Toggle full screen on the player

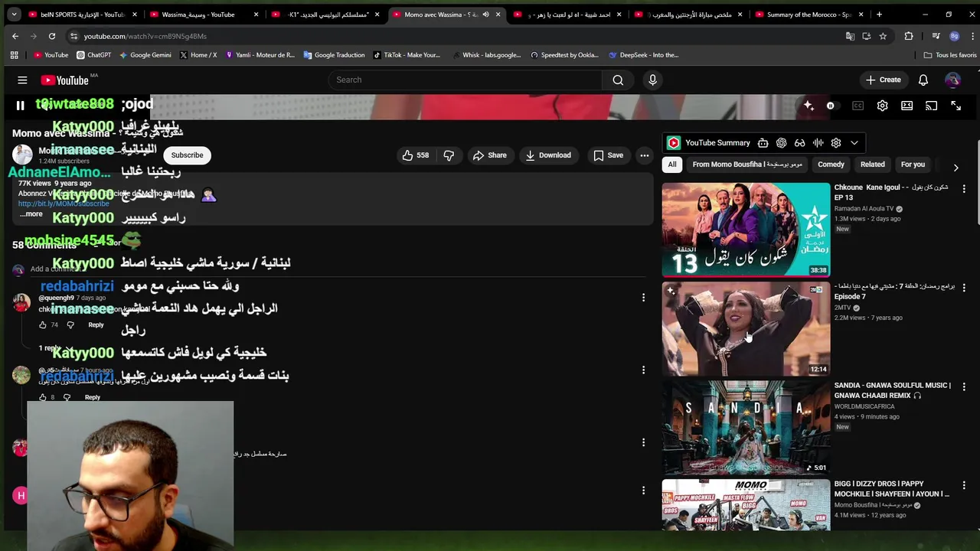pos(956,106)
